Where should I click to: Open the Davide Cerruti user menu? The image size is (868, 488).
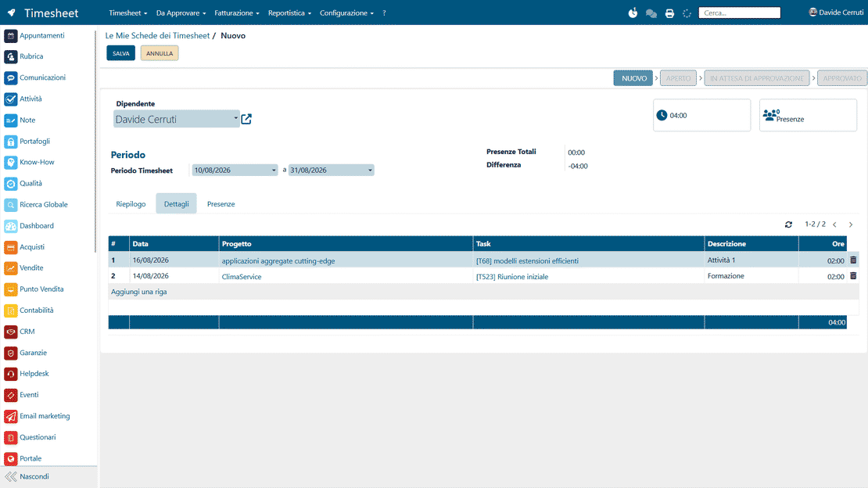click(x=836, y=13)
